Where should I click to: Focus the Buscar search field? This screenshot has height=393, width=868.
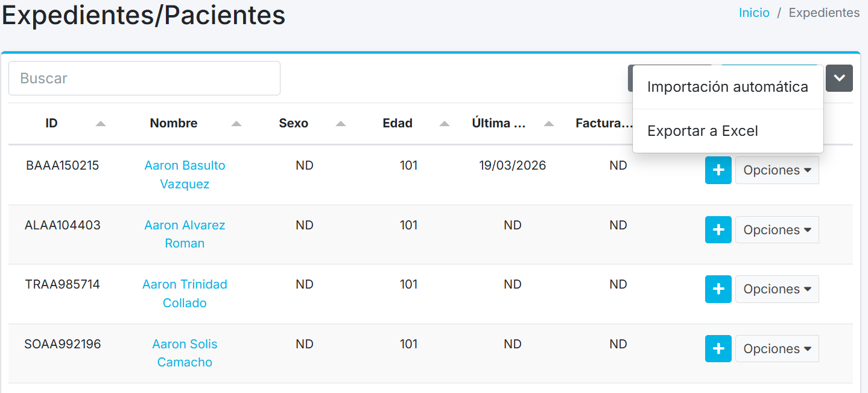click(x=144, y=78)
